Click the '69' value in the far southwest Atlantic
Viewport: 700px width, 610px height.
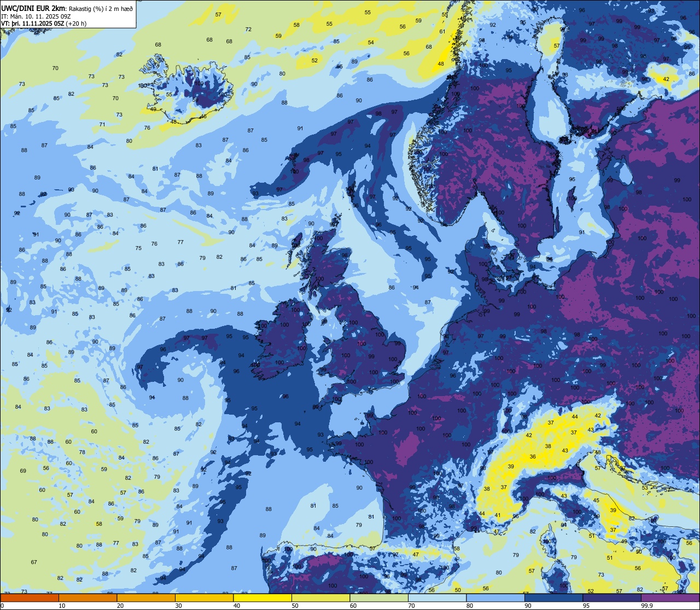tap(23, 470)
